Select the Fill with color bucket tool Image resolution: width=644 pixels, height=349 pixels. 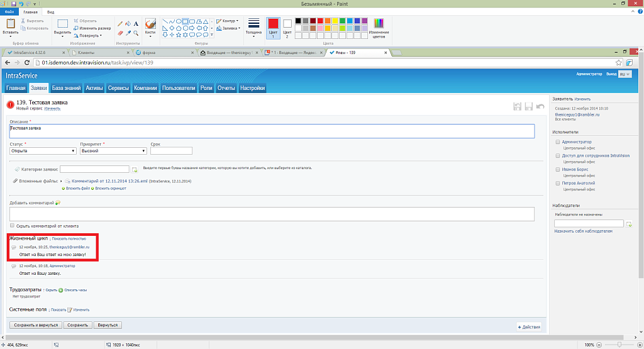pos(128,23)
